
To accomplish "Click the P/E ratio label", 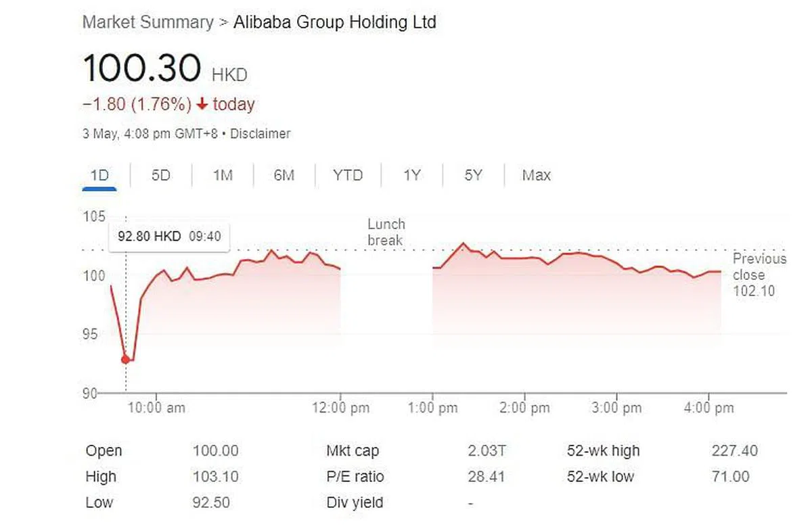I will (x=355, y=477).
